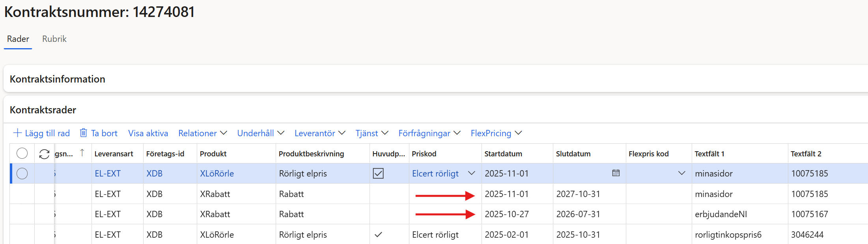Open the EL-EXT link in first row
This screenshot has height=244, width=868.
point(108,173)
